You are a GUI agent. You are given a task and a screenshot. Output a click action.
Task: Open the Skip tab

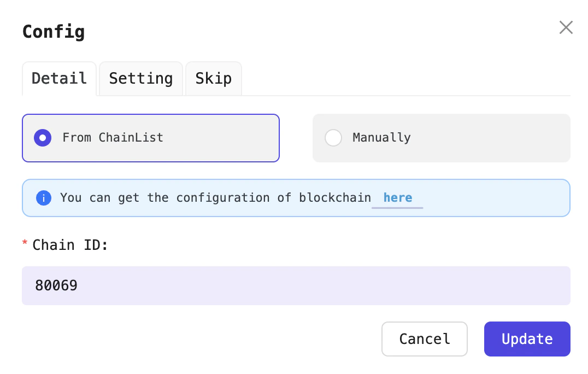point(213,78)
